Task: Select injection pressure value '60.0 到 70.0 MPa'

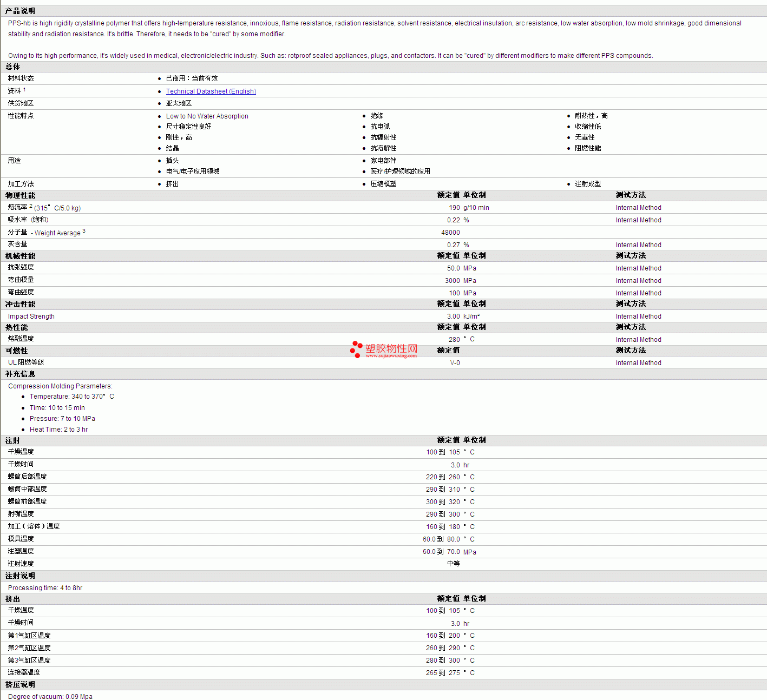Action: [x=449, y=552]
